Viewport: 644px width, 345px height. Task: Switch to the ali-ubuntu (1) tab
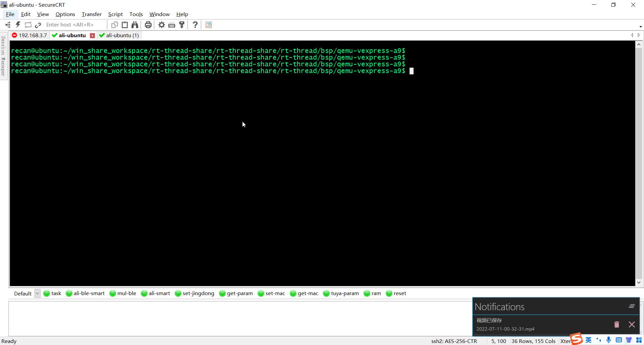(119, 36)
